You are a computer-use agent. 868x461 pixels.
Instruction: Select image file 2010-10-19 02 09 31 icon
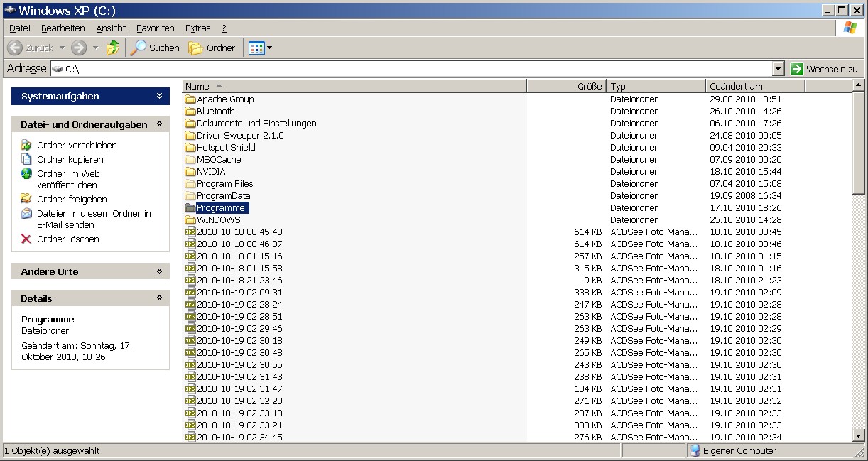click(x=190, y=293)
